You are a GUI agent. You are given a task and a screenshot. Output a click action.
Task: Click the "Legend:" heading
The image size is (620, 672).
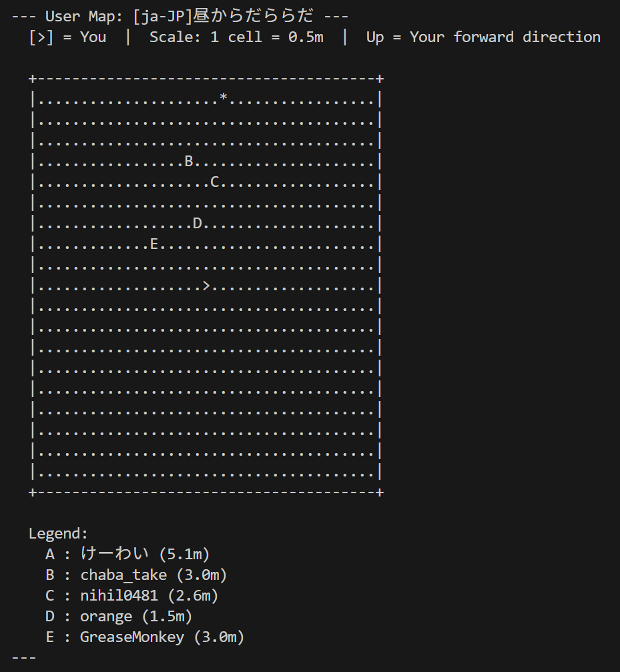[x=58, y=533]
